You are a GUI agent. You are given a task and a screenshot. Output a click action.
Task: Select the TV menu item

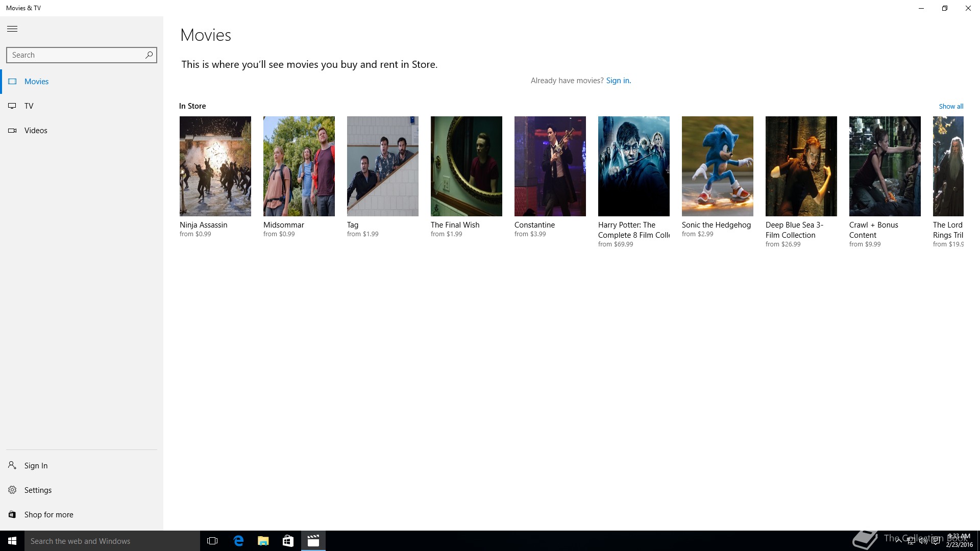(x=82, y=106)
